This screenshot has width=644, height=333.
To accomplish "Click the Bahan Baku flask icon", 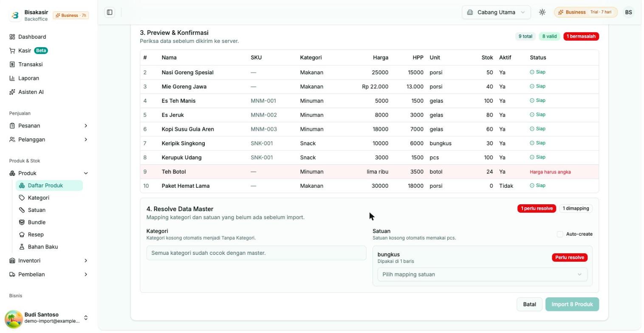I will (22, 247).
